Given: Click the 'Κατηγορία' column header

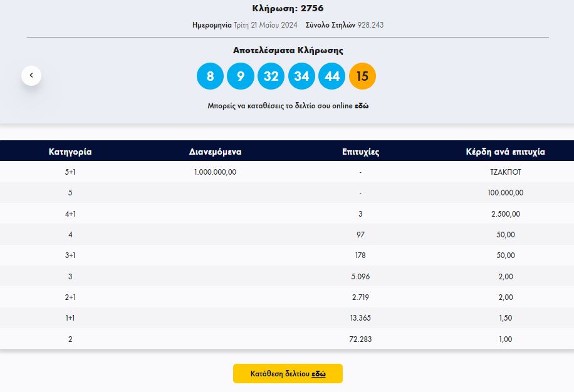Looking at the screenshot, I should [x=70, y=152].
